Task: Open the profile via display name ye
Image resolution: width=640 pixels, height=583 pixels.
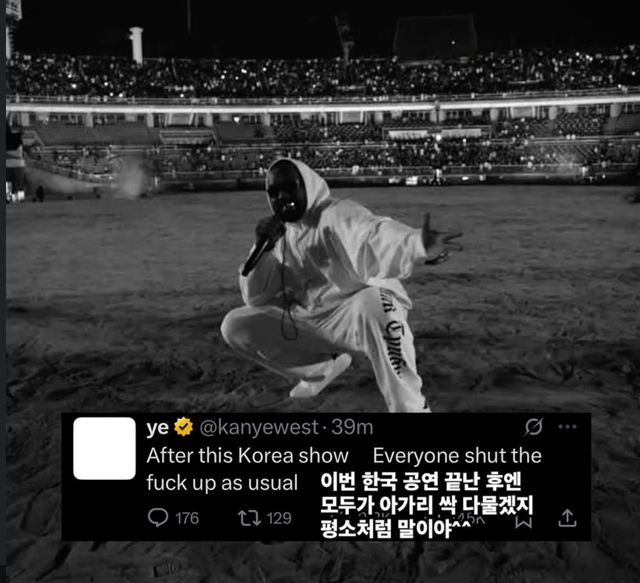Action: coord(158,428)
